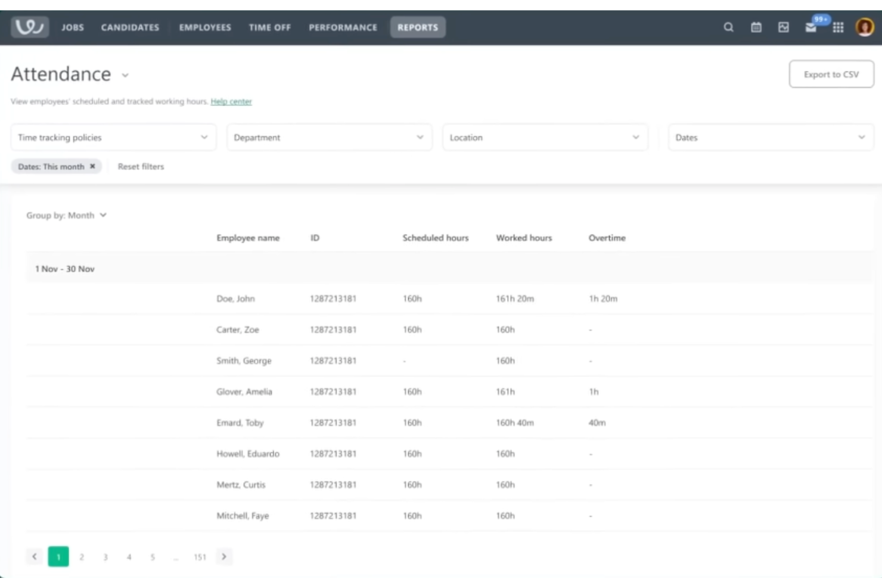This screenshot has height=588, width=882.
Task: Open the Location filter dropdown
Action: coord(544,137)
